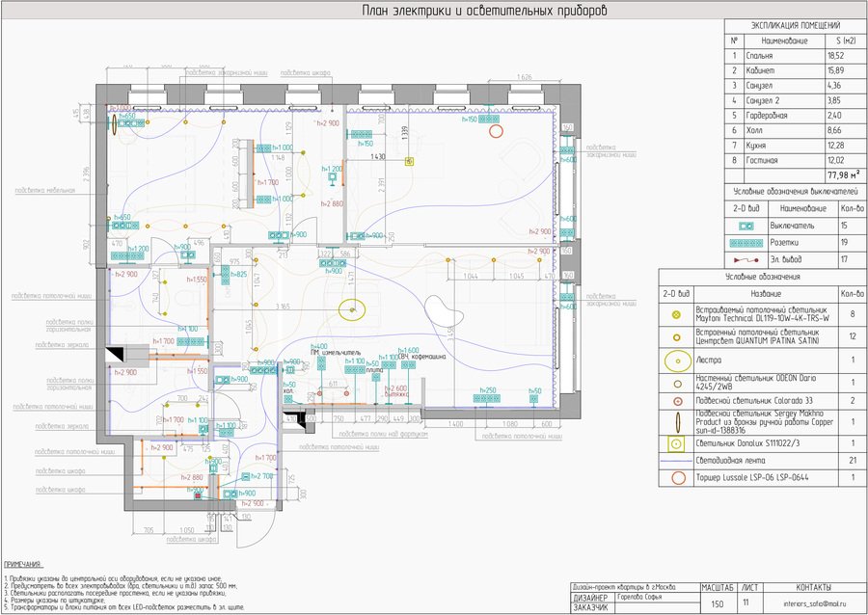Select the Donolux S111022/3 square symbol in legend
This screenshot has width=868, height=615.
coord(676,443)
